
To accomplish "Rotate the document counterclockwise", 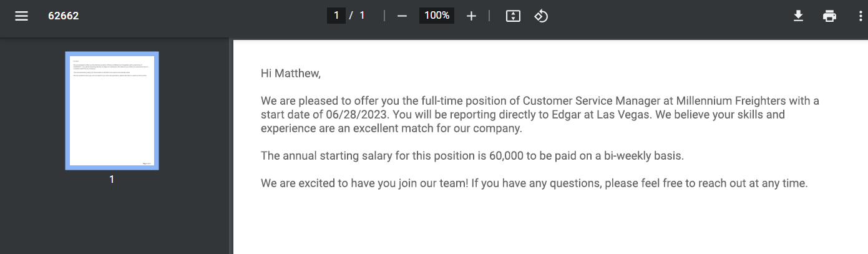I will coord(541,16).
